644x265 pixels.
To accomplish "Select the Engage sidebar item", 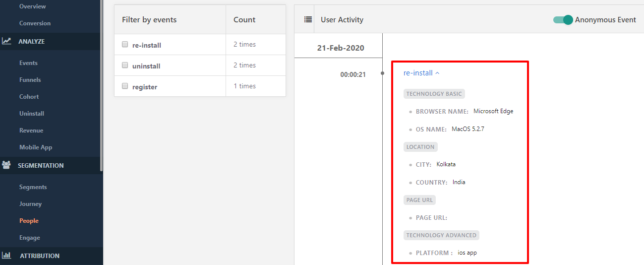I will coord(30,238).
